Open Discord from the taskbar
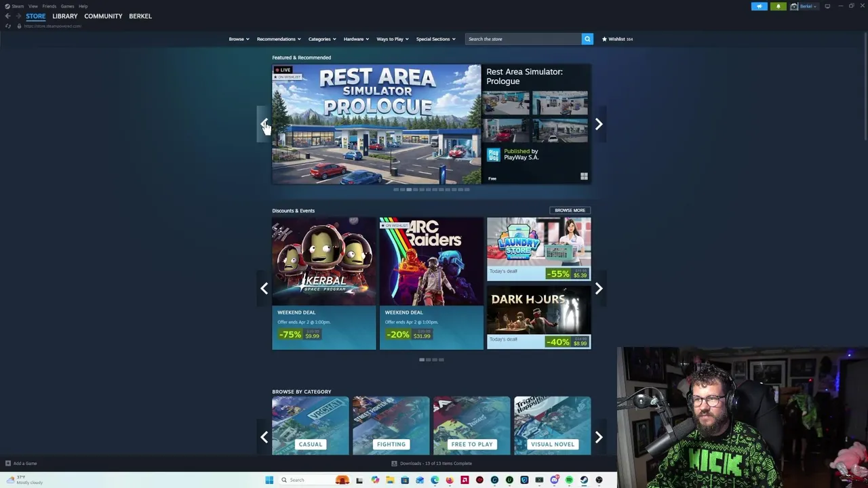 (x=554, y=480)
